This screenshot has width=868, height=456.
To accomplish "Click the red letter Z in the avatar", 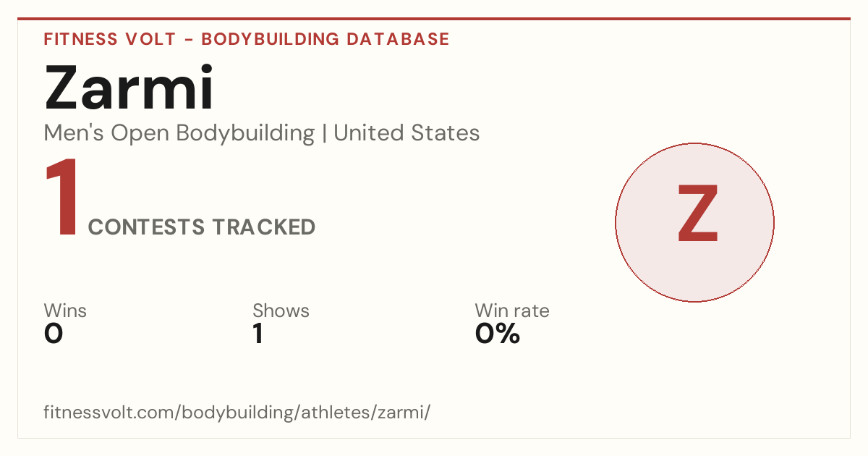I will pos(698,214).
